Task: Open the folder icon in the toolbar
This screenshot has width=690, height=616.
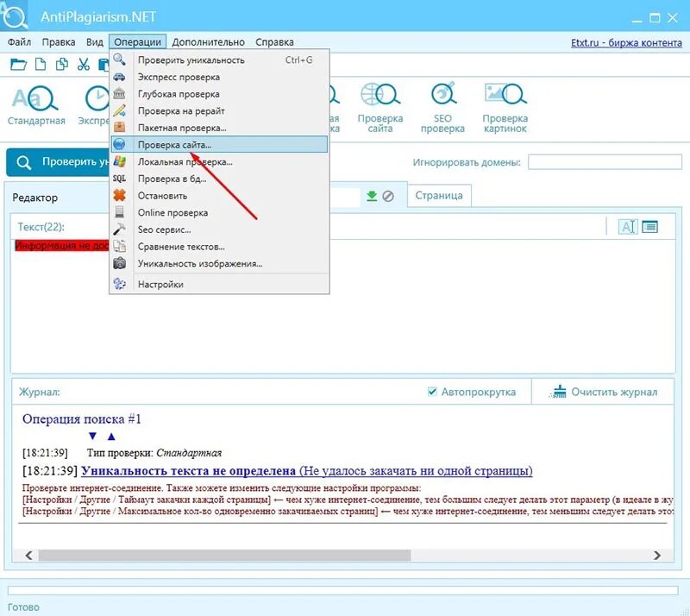Action: (18, 65)
